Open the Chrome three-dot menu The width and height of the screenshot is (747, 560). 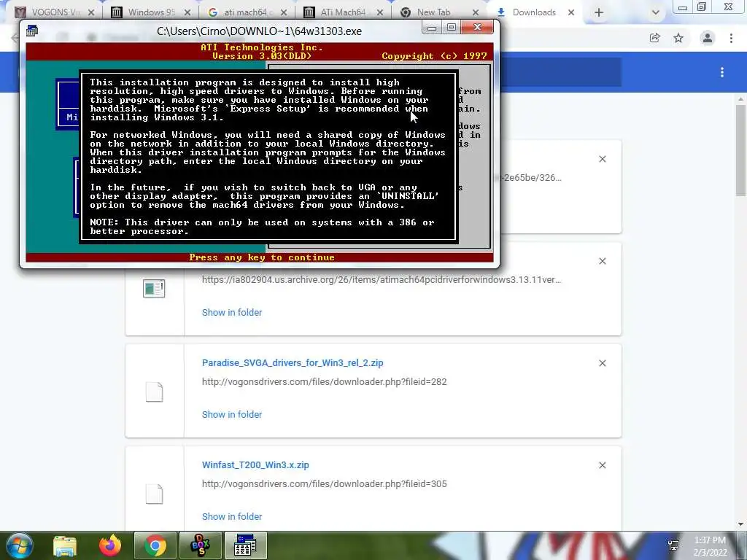pyautogui.click(x=731, y=38)
